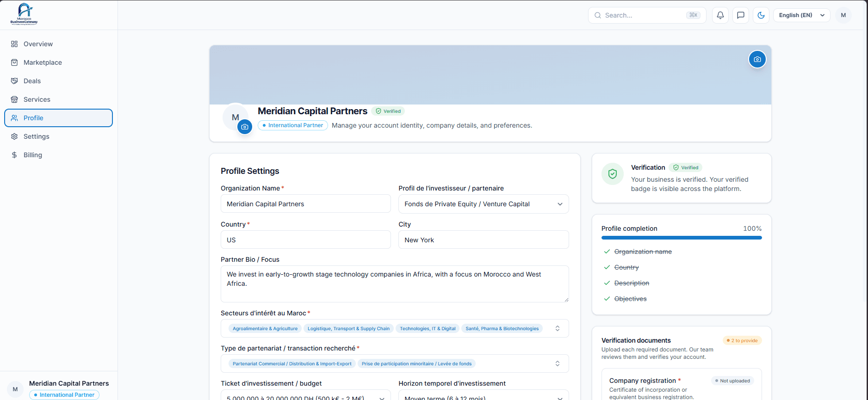Click the Deals handshake icon

coord(14,81)
